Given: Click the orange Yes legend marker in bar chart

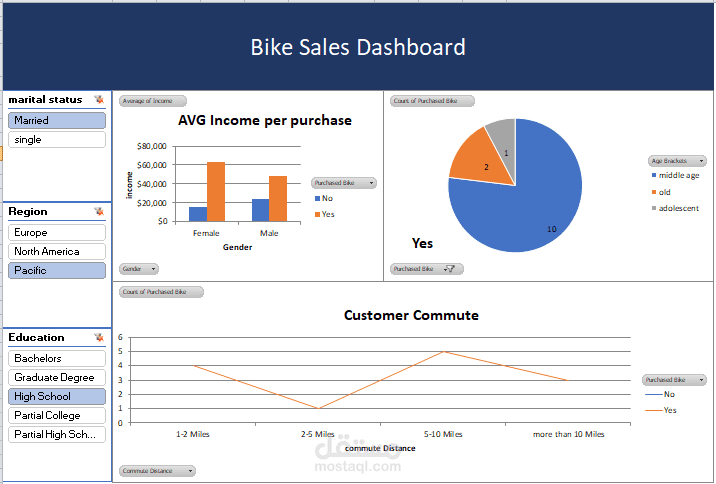Looking at the screenshot, I should pyautogui.click(x=318, y=214).
